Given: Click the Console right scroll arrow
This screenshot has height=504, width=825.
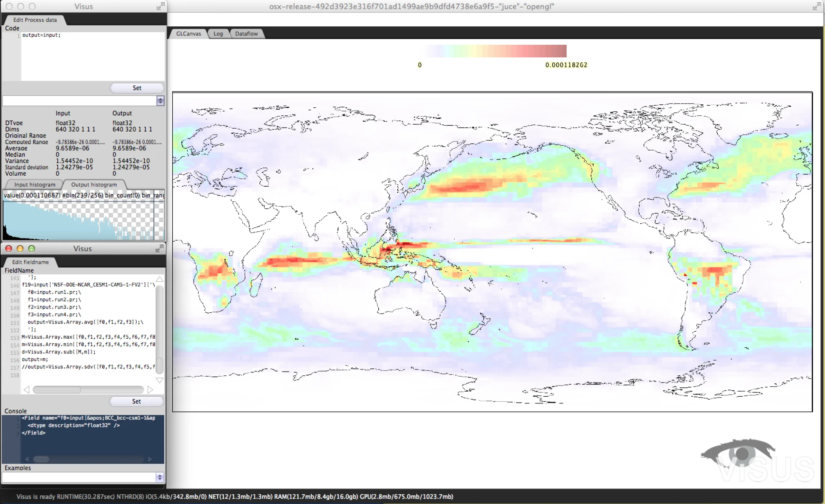Looking at the screenshot, I should tap(150, 459).
